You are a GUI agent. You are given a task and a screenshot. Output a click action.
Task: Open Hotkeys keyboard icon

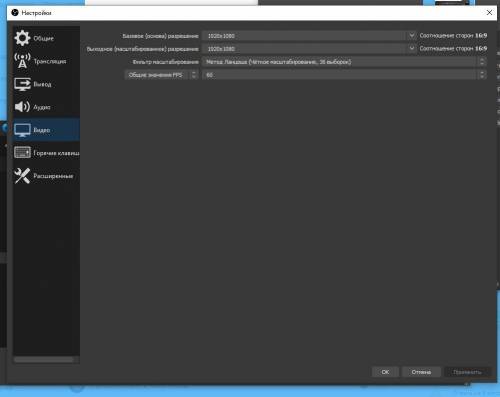[x=22, y=153]
